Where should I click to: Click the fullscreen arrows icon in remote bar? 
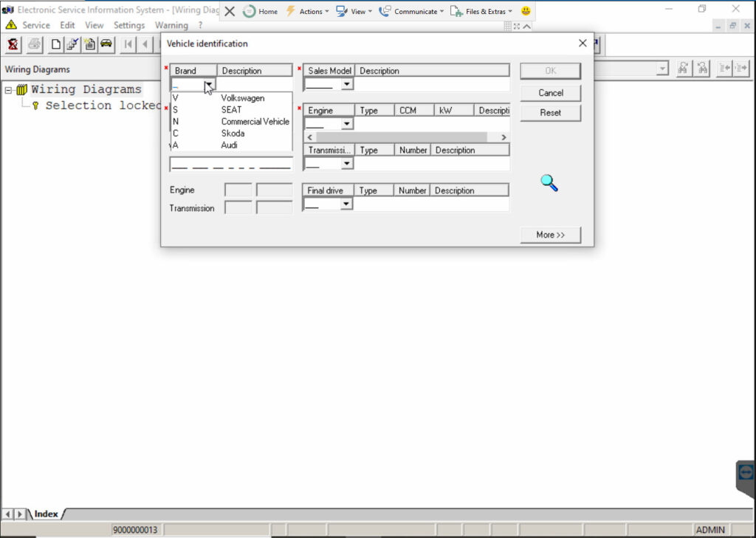coord(517,26)
